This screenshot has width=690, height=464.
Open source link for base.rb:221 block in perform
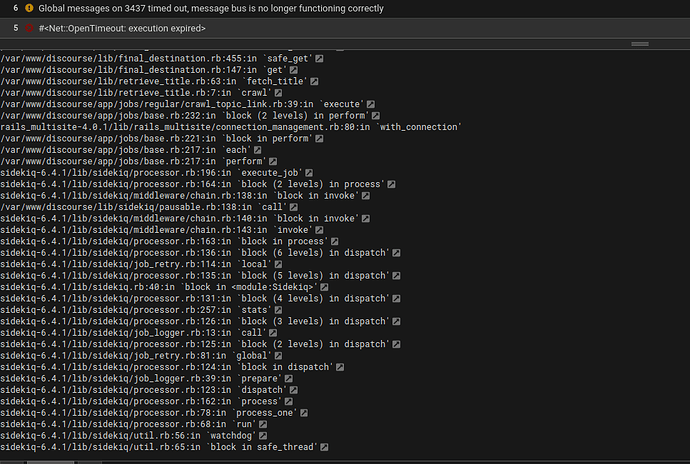[x=319, y=139]
